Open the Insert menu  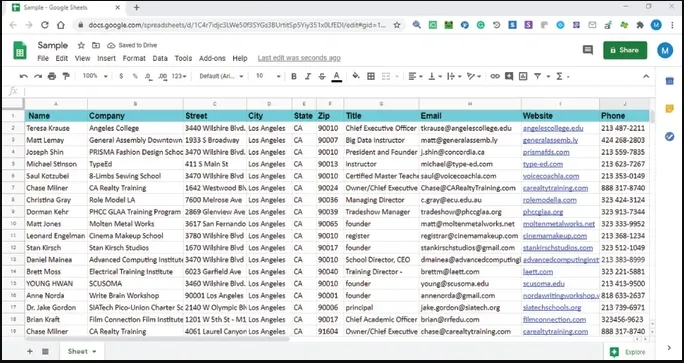coord(106,58)
